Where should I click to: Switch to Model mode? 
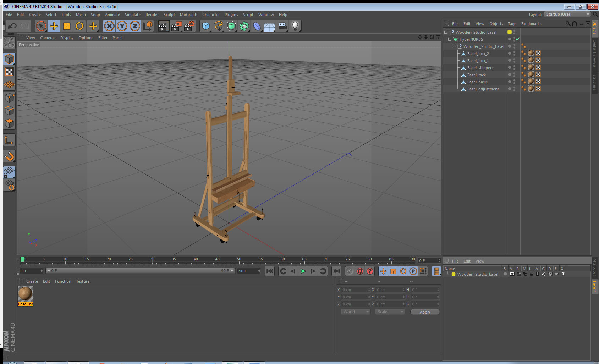point(9,59)
